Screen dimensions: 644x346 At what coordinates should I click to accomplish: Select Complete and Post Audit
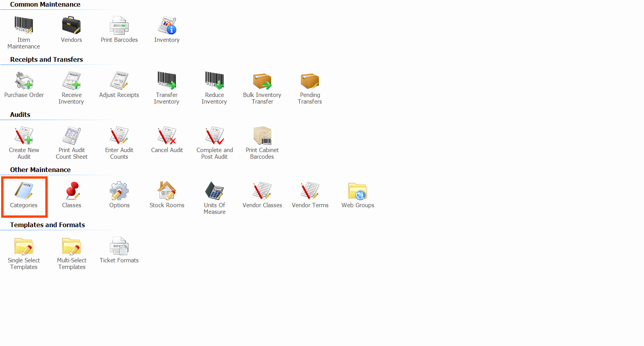(215, 136)
